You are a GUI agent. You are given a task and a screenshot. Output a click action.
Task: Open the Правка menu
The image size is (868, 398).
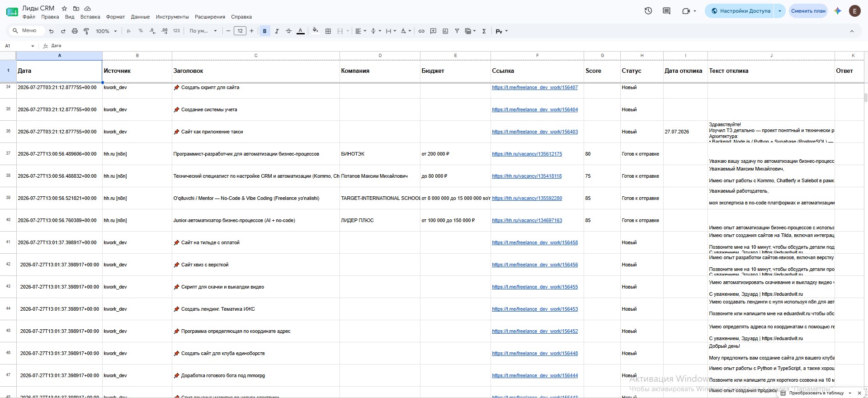(x=50, y=17)
